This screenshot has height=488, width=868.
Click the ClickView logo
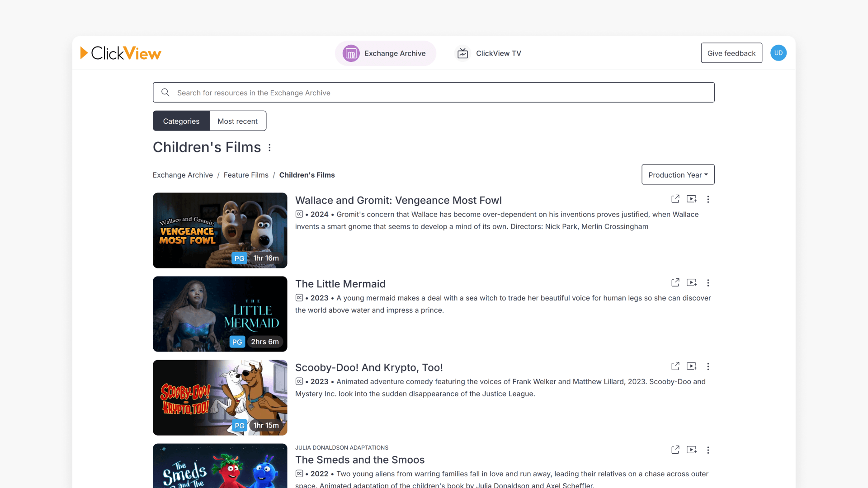click(x=121, y=53)
